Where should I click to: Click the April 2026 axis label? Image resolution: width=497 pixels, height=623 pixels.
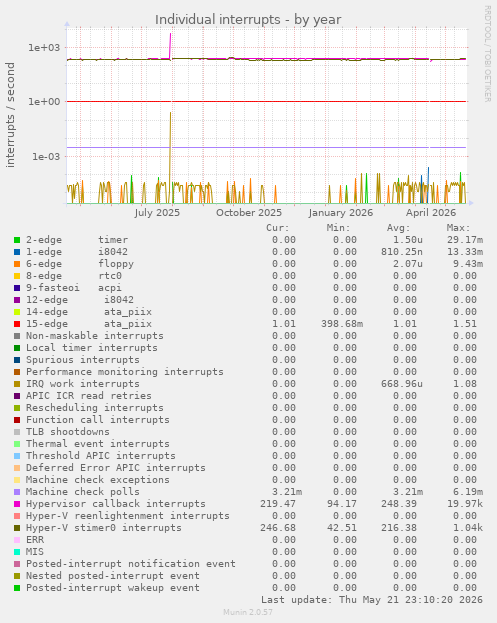tap(431, 213)
